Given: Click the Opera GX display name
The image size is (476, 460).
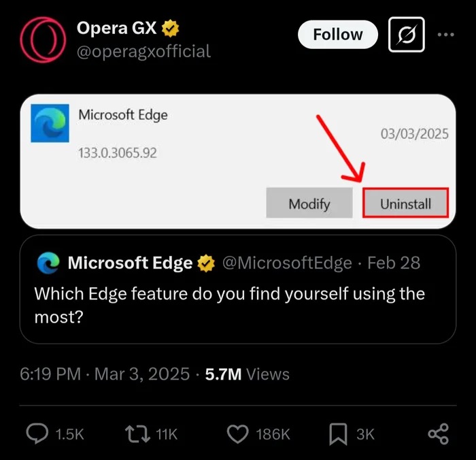Looking at the screenshot, I should coord(117,29).
